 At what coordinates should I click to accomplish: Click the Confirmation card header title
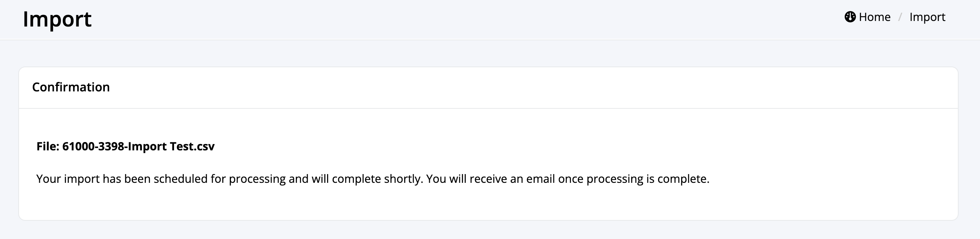[x=71, y=87]
